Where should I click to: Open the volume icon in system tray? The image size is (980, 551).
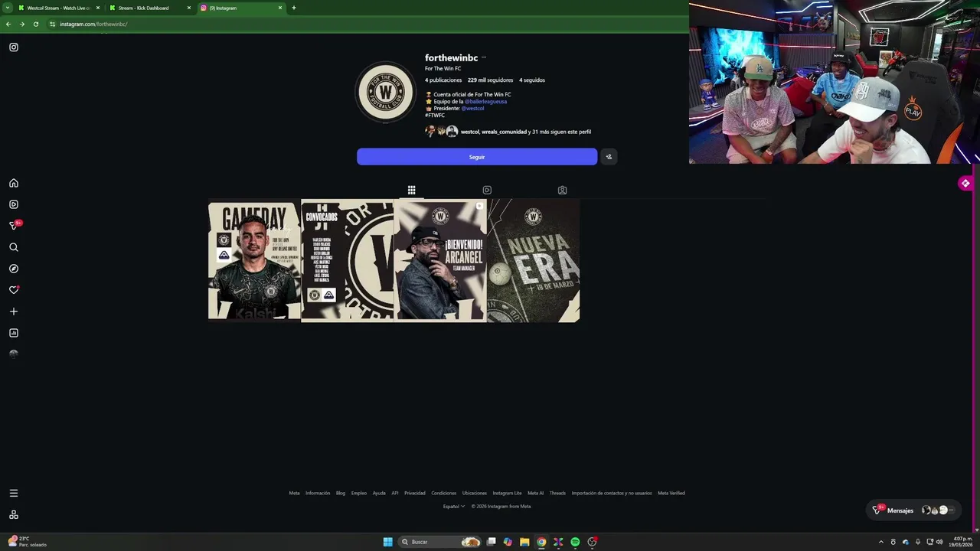pos(939,542)
